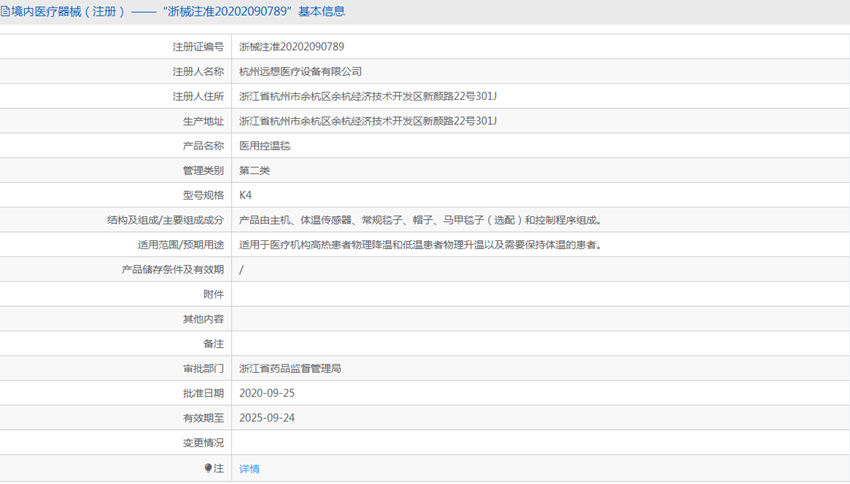
Task: Select model specification value K4
Action: 246,195
